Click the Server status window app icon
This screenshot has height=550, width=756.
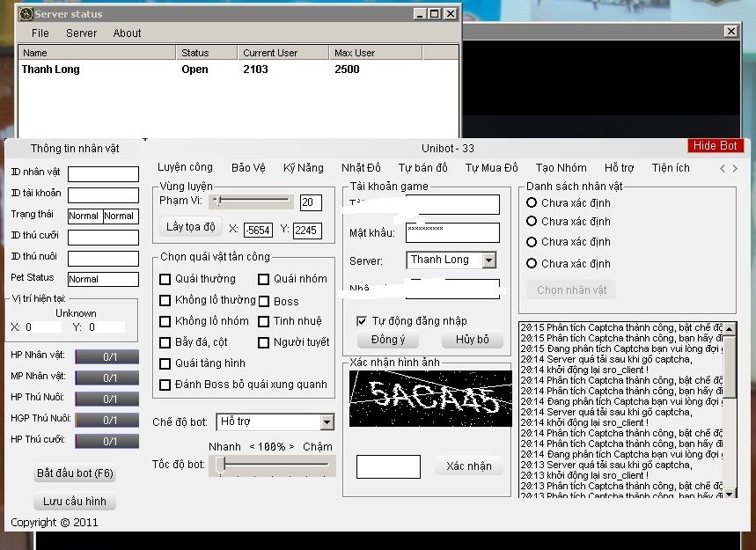[x=26, y=14]
